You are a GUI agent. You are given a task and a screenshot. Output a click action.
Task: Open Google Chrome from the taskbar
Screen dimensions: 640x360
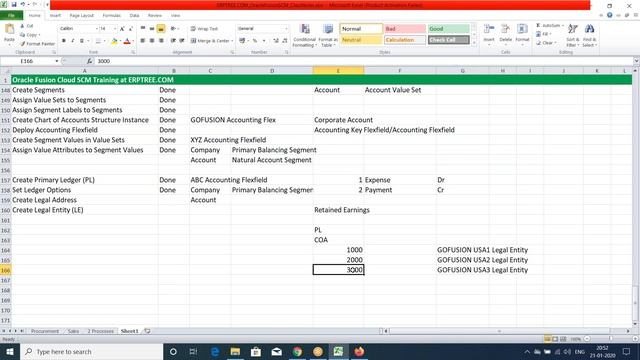coord(297,351)
